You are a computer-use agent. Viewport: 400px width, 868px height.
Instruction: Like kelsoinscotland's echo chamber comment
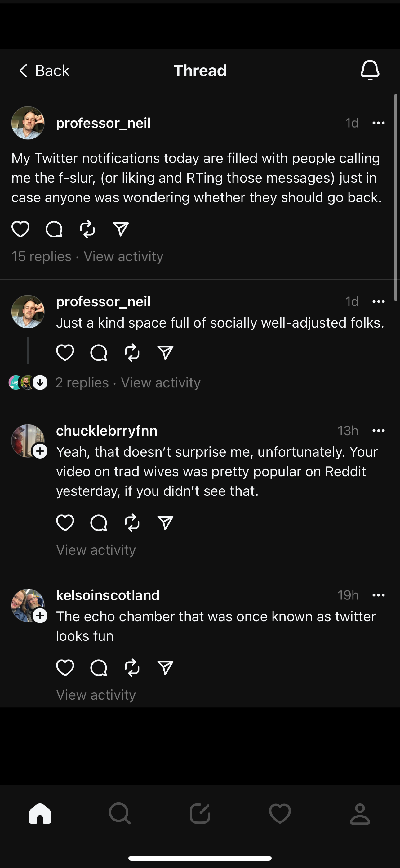point(65,667)
